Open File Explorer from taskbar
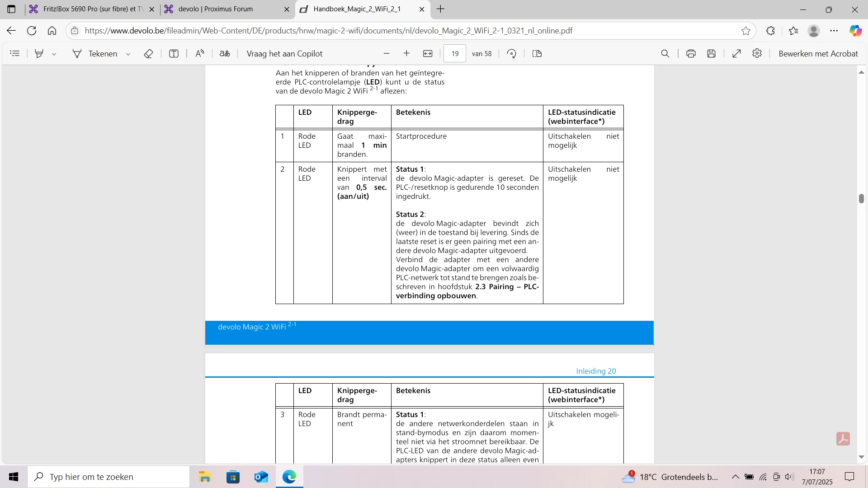The image size is (868, 488). point(205,477)
